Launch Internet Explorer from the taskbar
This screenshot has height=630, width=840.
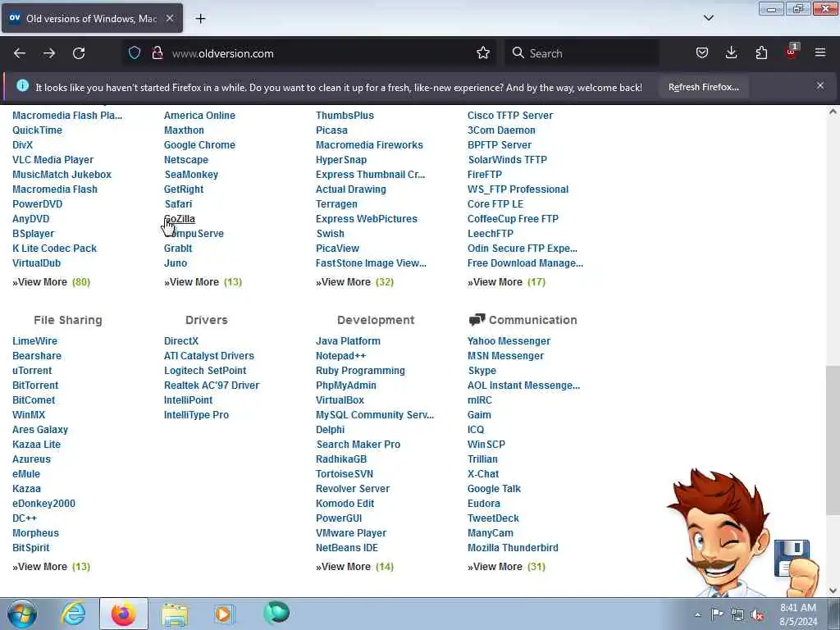pyautogui.click(x=73, y=614)
